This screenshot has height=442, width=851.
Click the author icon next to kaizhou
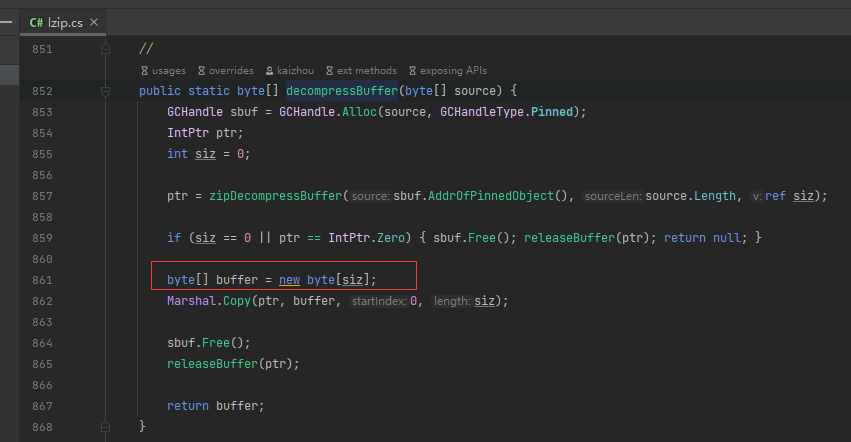pyautogui.click(x=269, y=71)
